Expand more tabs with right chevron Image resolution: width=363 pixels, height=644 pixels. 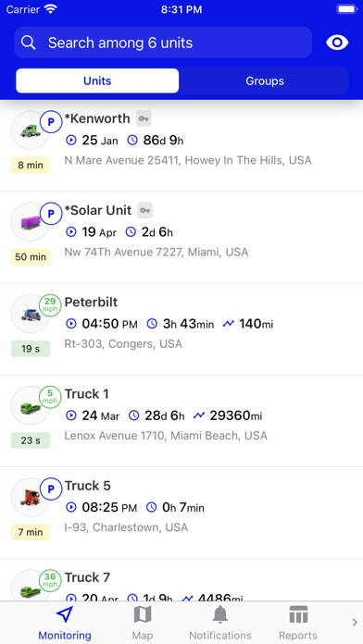tap(355, 623)
